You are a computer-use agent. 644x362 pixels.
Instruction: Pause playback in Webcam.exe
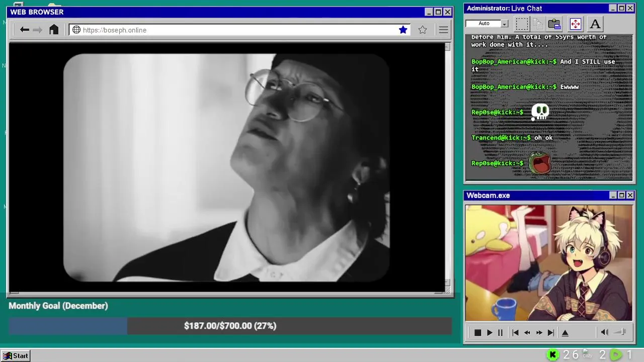point(500,332)
